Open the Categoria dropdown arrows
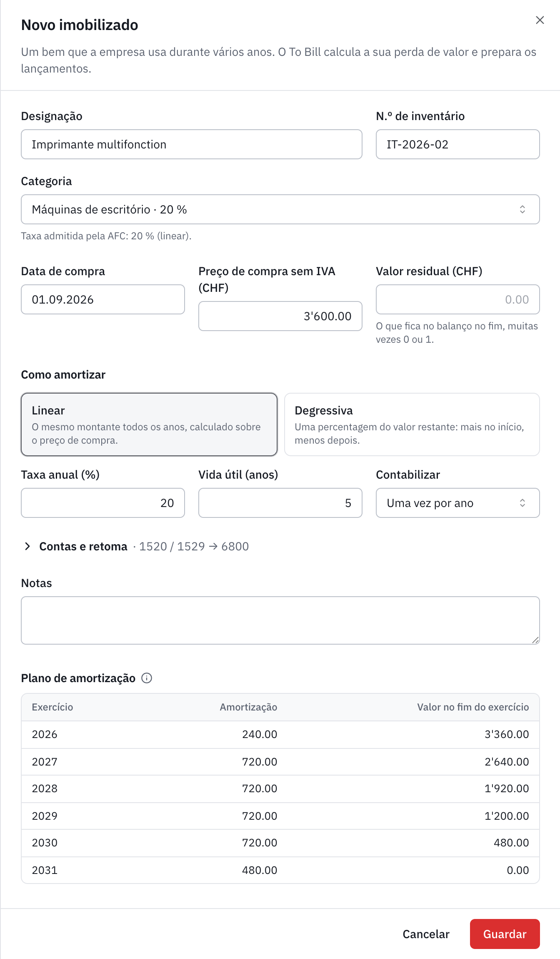This screenshot has height=959, width=560. tap(522, 209)
